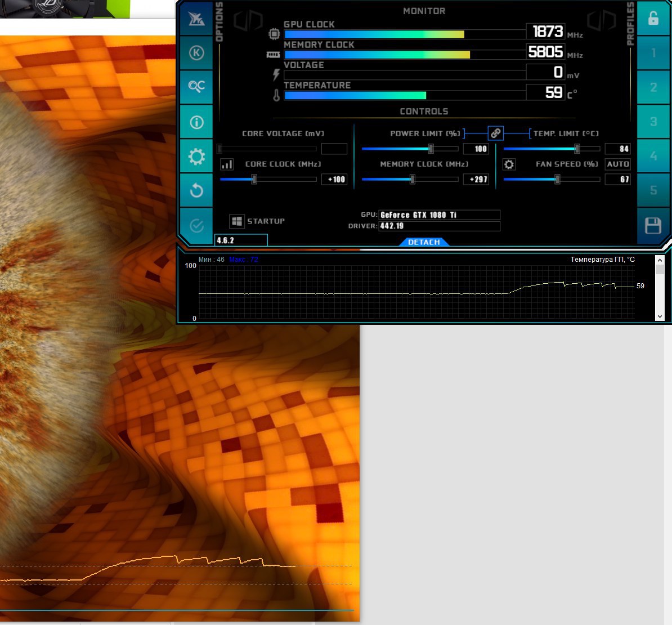The height and width of the screenshot is (625, 672).
Task: Click the version 4.6.2 box
Action: coord(241,240)
